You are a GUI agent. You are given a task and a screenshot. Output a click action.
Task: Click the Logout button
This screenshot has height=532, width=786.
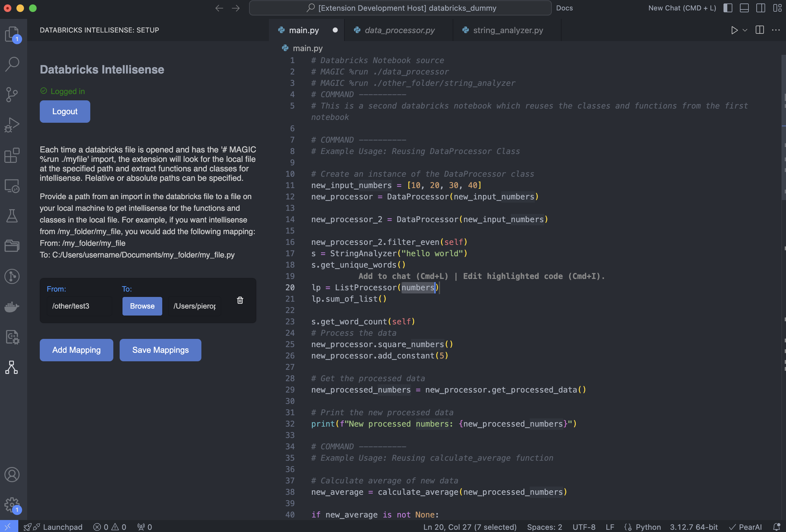(x=65, y=112)
